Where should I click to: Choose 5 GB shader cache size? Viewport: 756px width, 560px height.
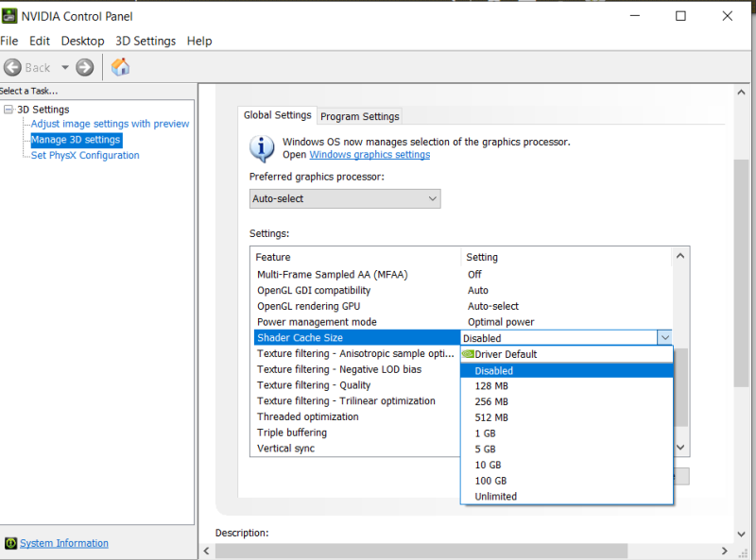point(567,450)
